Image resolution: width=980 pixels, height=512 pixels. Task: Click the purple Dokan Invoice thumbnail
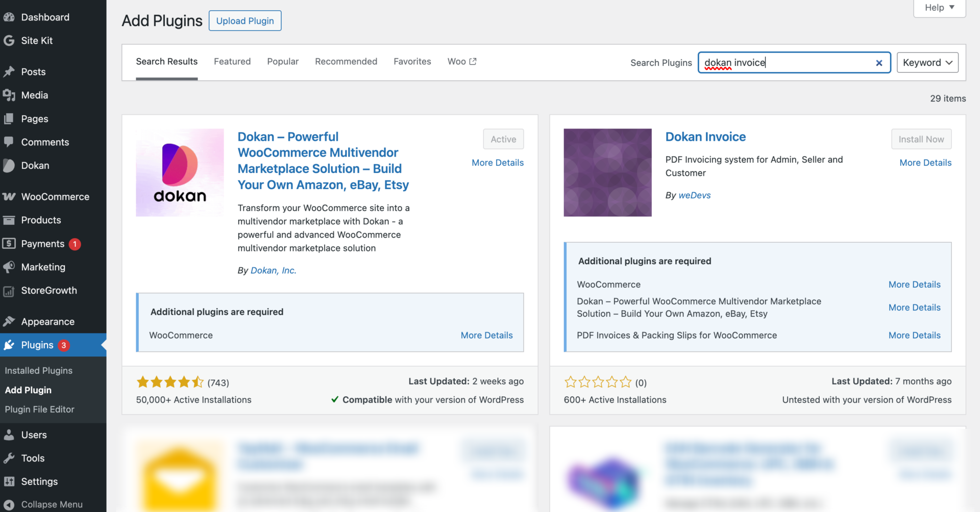point(607,172)
